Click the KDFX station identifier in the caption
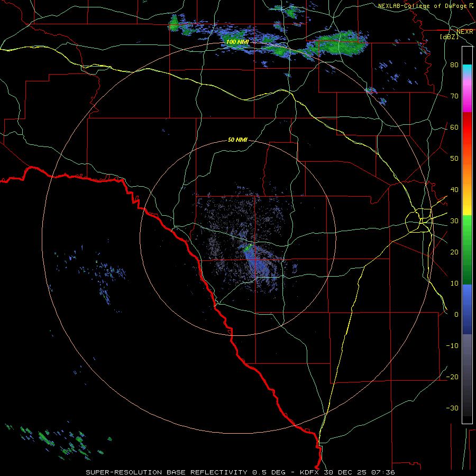This screenshot has height=476, width=476. pyautogui.click(x=310, y=472)
